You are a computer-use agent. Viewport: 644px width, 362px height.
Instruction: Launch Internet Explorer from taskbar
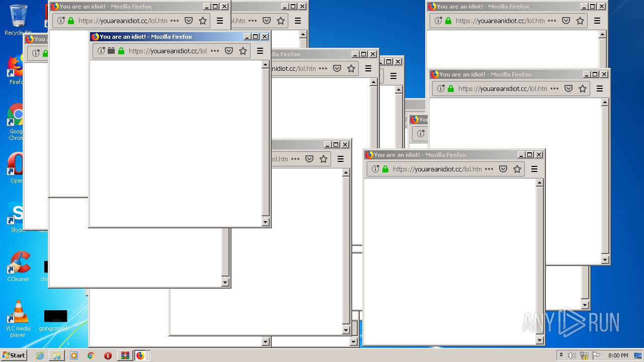[x=40, y=355]
